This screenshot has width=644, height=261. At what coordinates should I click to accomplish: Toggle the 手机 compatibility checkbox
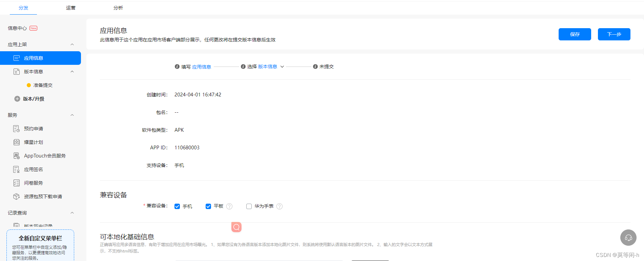point(177,206)
